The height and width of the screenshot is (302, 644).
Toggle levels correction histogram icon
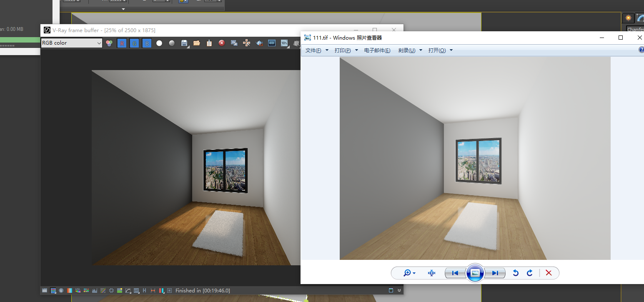click(x=95, y=290)
